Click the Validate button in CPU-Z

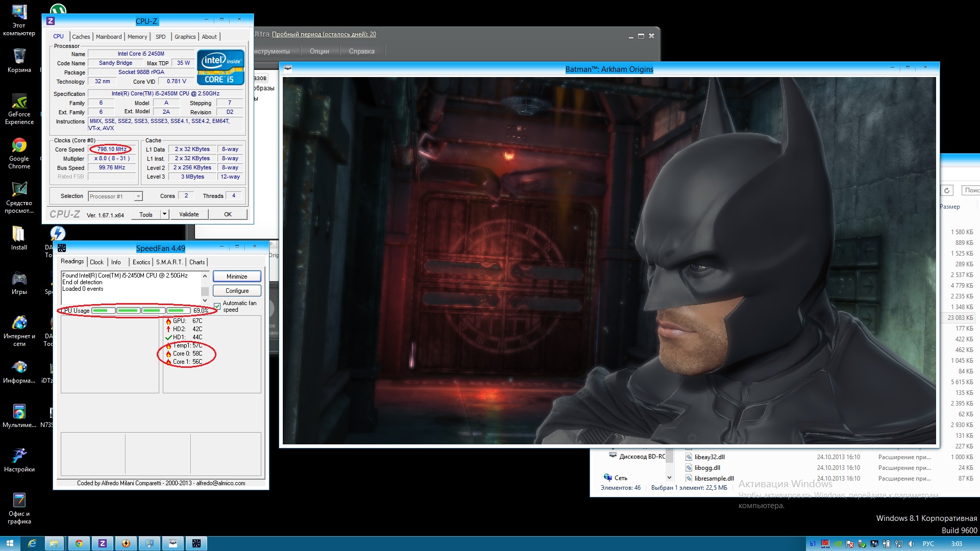click(189, 214)
